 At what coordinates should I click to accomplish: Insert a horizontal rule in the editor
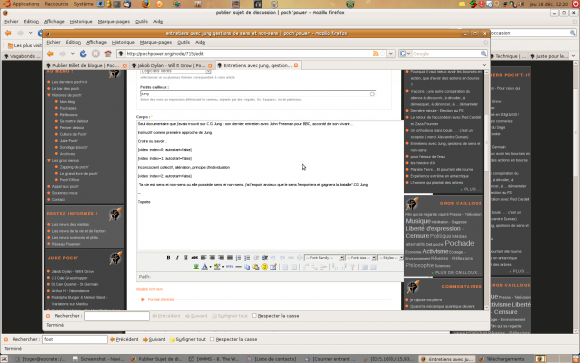[x=239, y=267]
